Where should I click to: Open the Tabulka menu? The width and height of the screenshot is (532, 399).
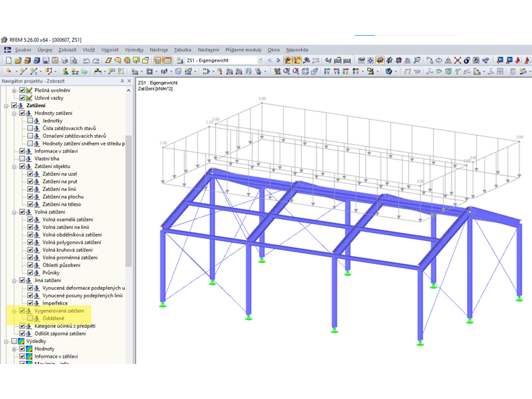[183, 50]
